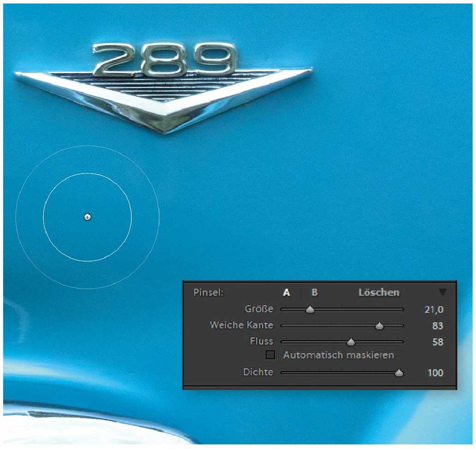Select brush preset B
The height and width of the screenshot is (449, 476).
(x=315, y=292)
